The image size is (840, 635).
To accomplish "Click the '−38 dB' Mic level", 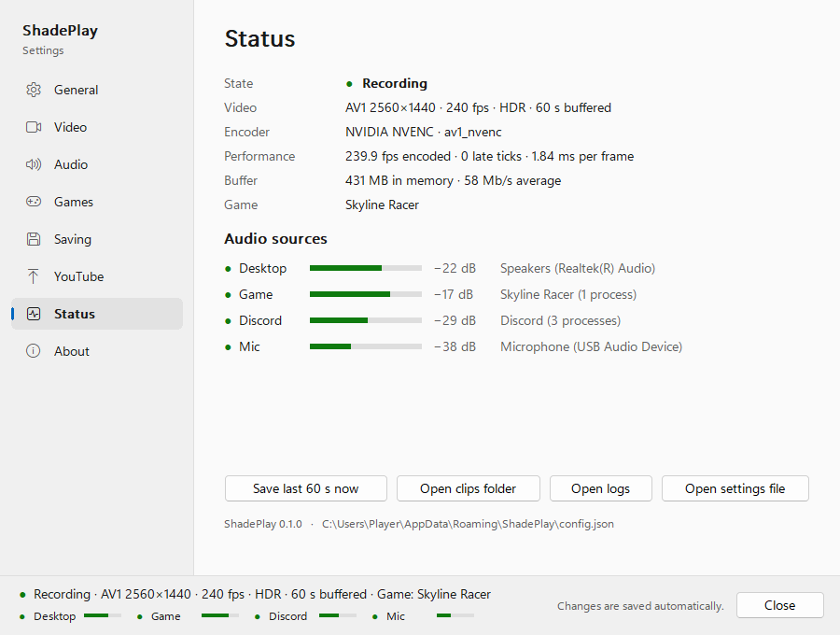I will [455, 347].
